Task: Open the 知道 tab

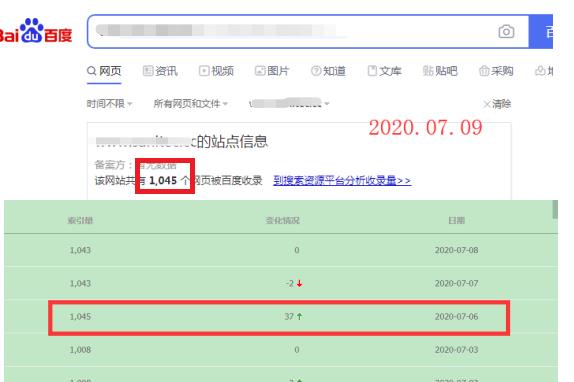Action: (328, 71)
